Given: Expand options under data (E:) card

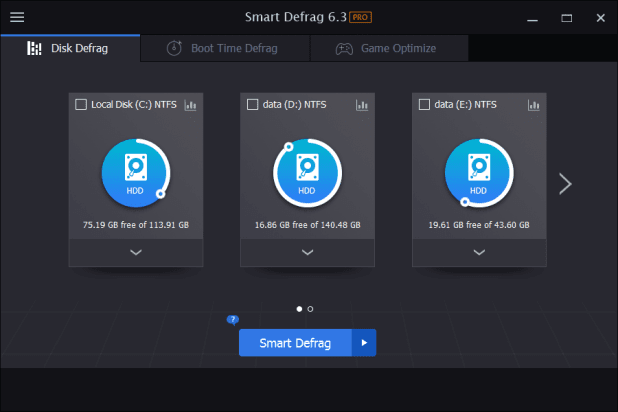Looking at the screenshot, I should point(479,252).
